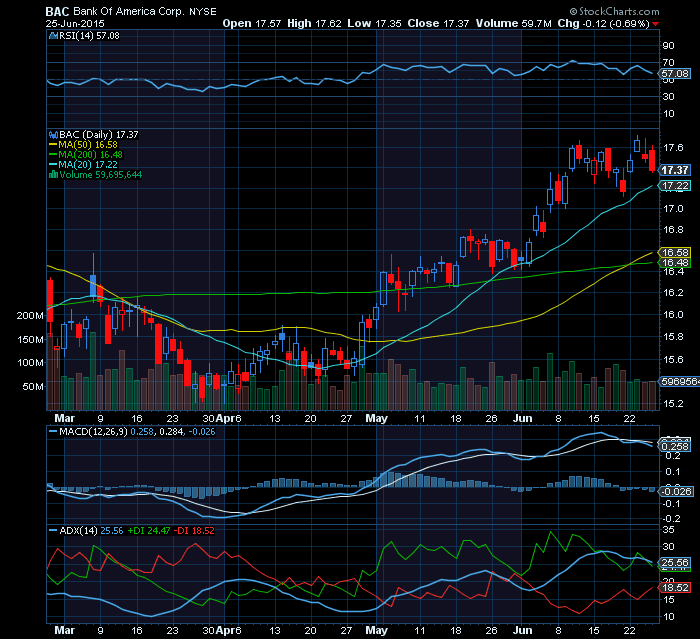The width and height of the screenshot is (700, 639).
Task: Click the green '+DI 24.47' legend text
Action: [149, 530]
